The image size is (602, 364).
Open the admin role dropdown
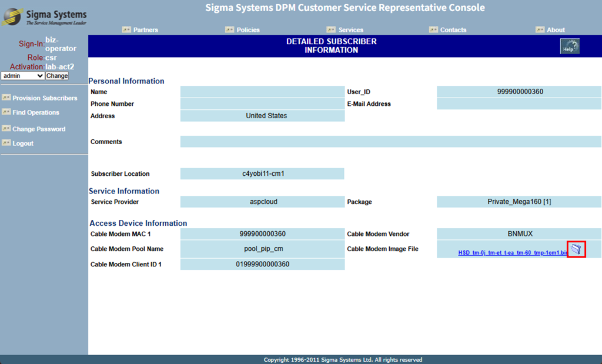(23, 76)
